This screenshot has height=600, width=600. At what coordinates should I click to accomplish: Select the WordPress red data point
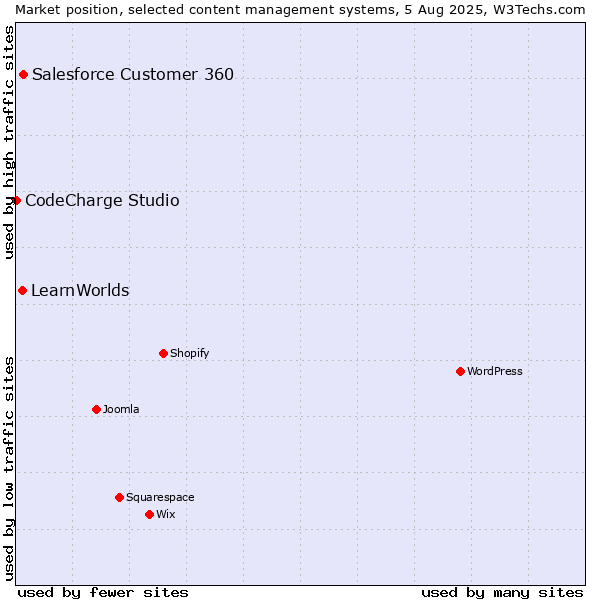[460, 372]
